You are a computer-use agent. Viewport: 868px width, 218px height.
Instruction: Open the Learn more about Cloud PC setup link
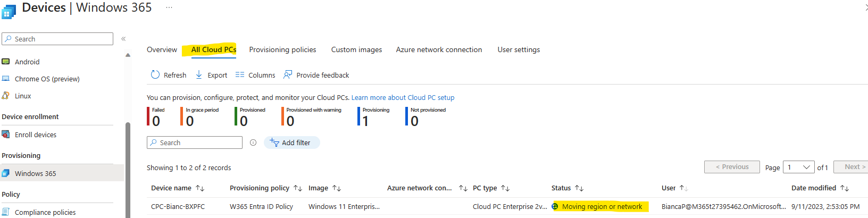403,98
